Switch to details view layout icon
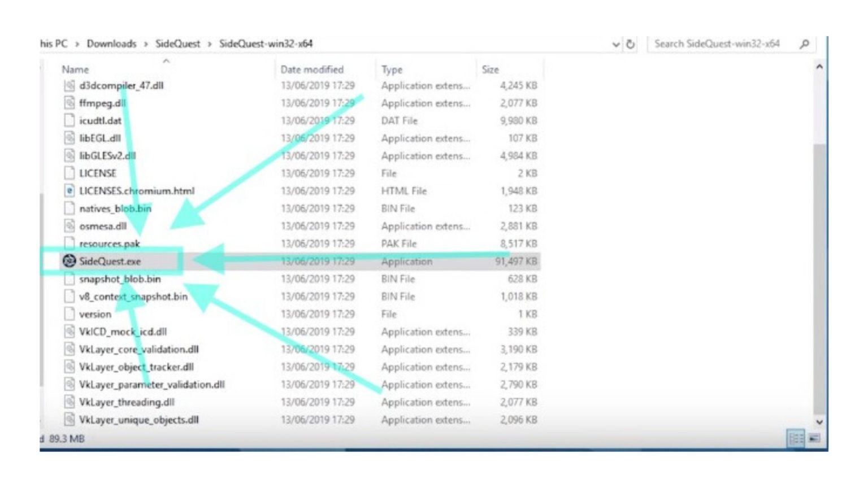Viewport: 868px width, 488px height. 796,438
